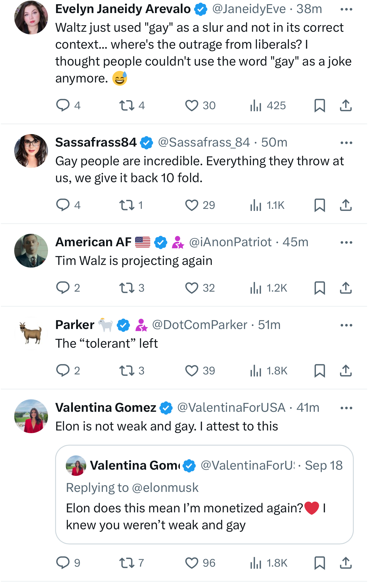
Task: Click American AF's affiliate badge icon
Action: tap(178, 242)
